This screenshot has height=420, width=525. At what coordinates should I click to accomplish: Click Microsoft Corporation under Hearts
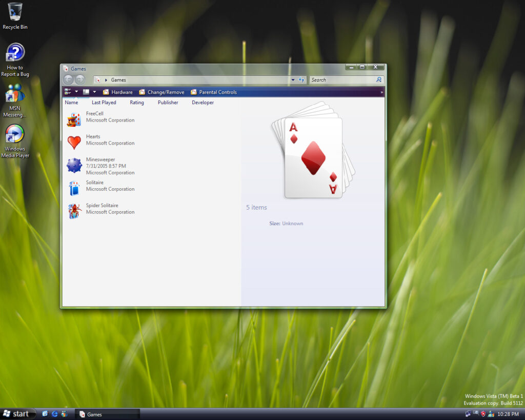click(110, 143)
